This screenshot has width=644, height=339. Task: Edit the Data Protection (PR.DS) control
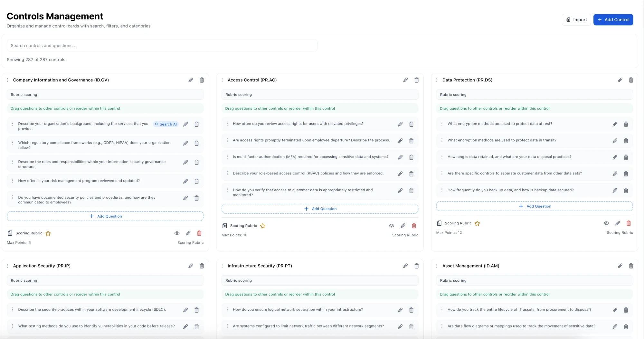click(x=620, y=80)
